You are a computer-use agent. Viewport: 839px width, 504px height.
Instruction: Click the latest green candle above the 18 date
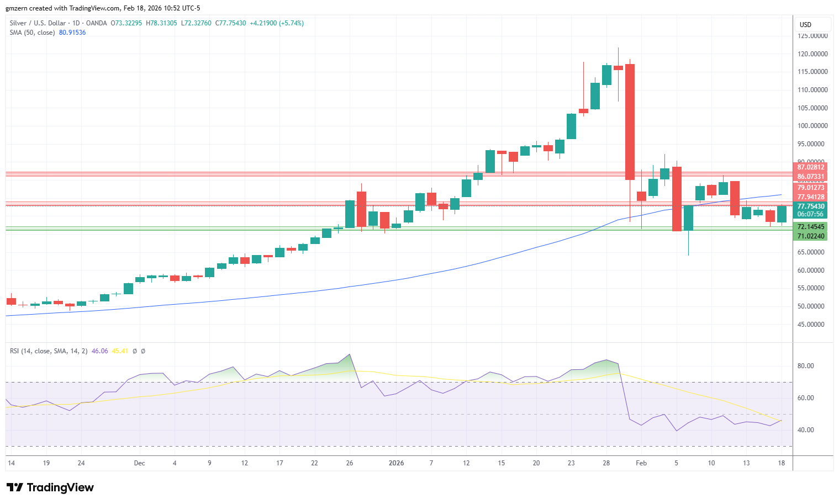(782, 214)
